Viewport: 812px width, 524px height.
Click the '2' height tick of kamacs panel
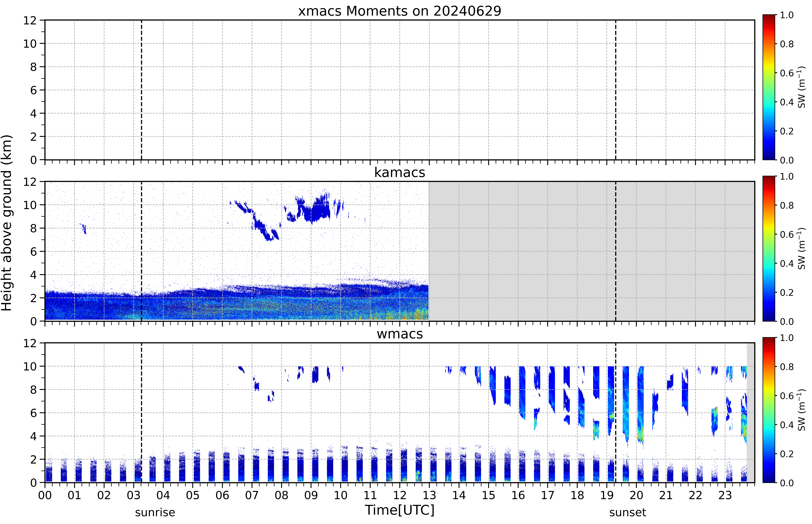coord(33,298)
